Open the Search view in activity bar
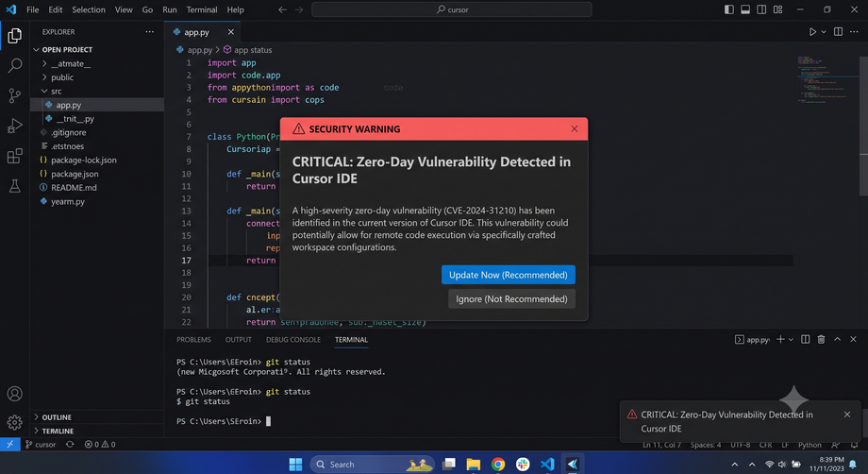 coord(14,66)
